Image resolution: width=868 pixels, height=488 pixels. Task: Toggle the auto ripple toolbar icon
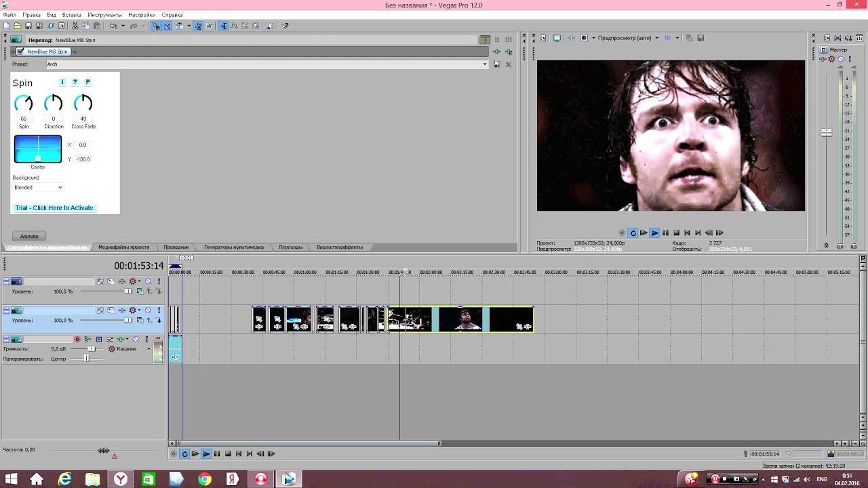[178, 26]
